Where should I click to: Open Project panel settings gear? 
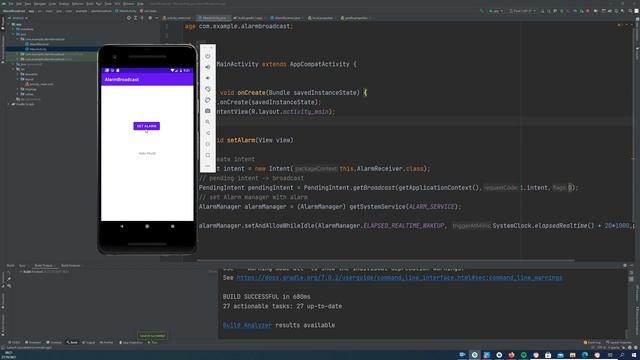[x=150, y=18]
